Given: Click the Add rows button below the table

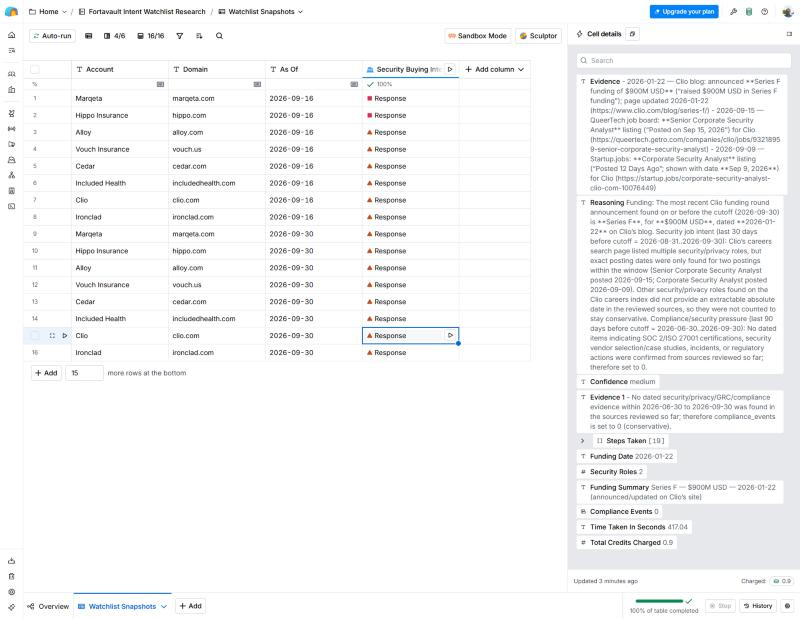Looking at the screenshot, I should point(46,373).
